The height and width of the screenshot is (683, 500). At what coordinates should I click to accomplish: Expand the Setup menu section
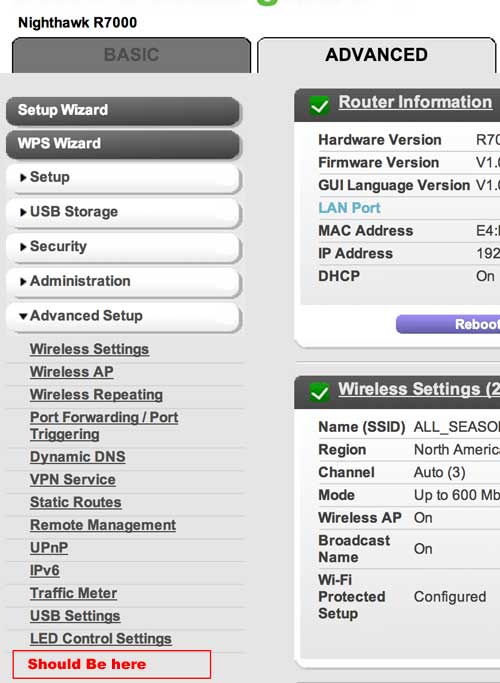coord(123,178)
